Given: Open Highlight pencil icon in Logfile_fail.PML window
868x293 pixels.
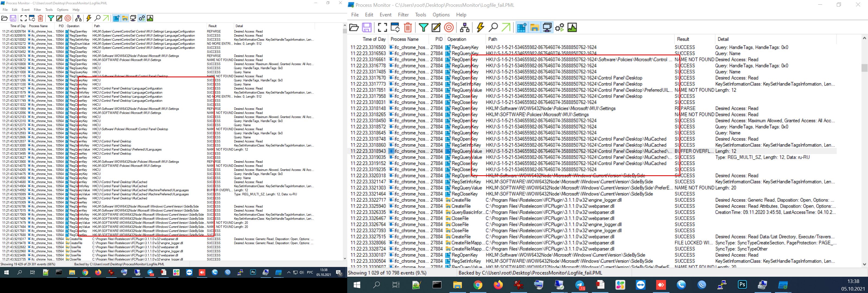Looking at the screenshot, I should tap(436, 27).
